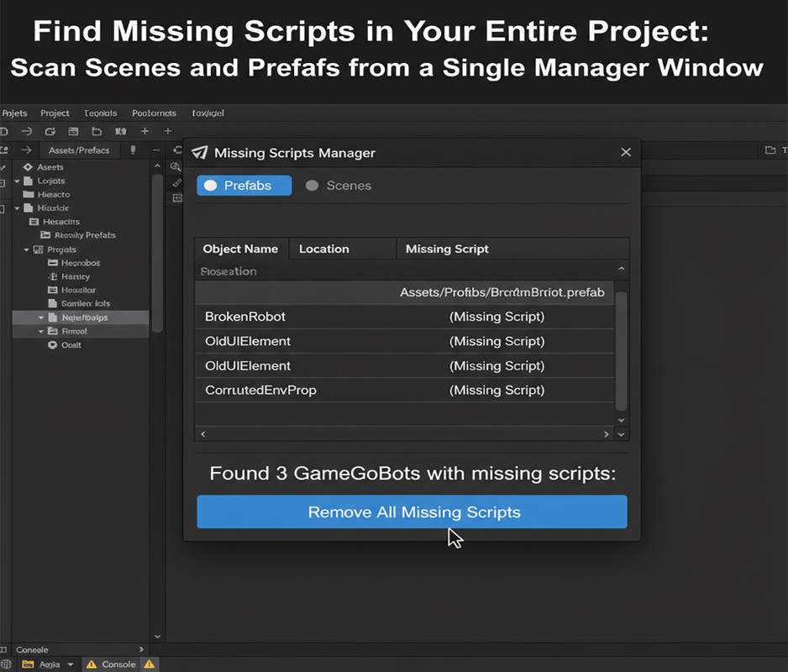Click the globe icon in the bottom-left corner
Image resolution: width=788 pixels, height=672 pixels.
tap(7, 664)
